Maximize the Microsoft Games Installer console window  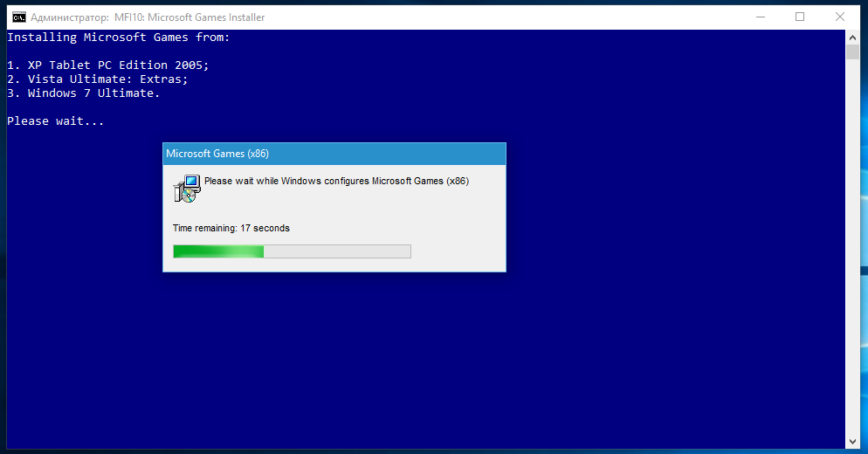pyautogui.click(x=800, y=17)
